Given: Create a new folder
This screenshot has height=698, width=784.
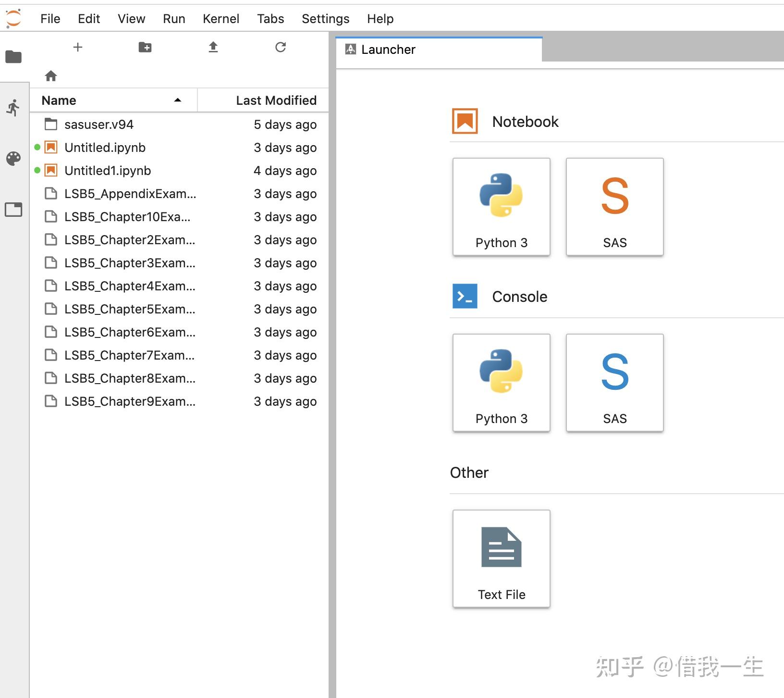Looking at the screenshot, I should click(x=145, y=47).
